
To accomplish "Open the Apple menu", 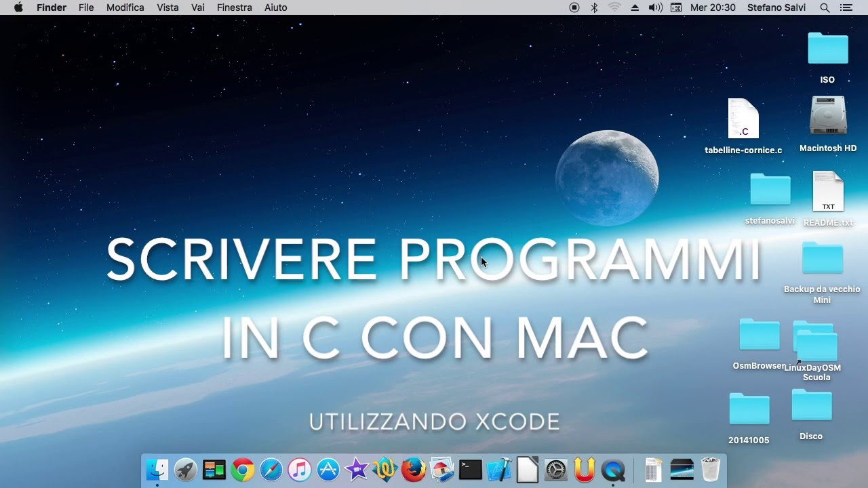I will click(x=18, y=7).
